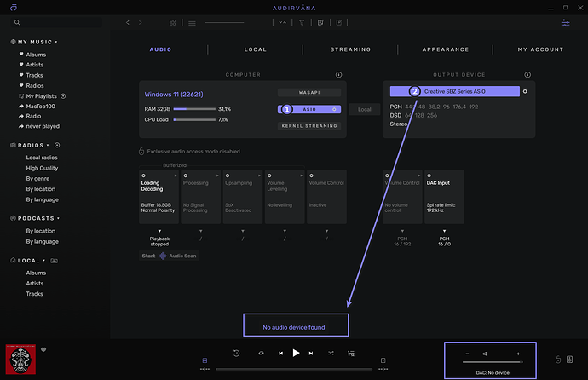Increase volume with the plus button
This screenshot has height=380, width=588.
(518, 354)
